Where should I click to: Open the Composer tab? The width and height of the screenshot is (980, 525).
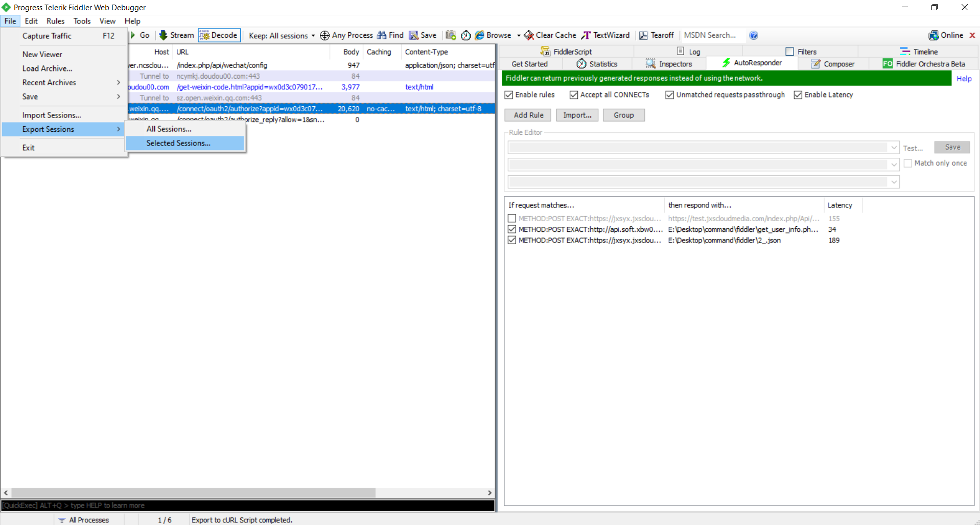pos(833,64)
